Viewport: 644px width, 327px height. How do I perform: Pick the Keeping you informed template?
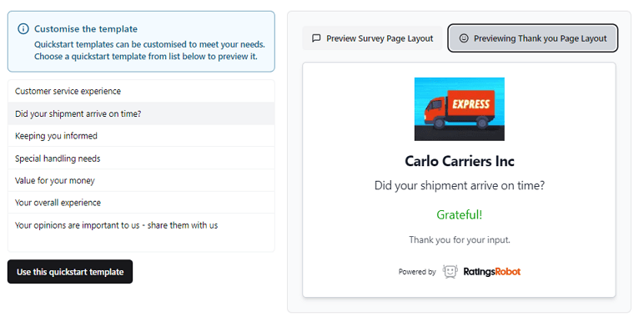141,136
